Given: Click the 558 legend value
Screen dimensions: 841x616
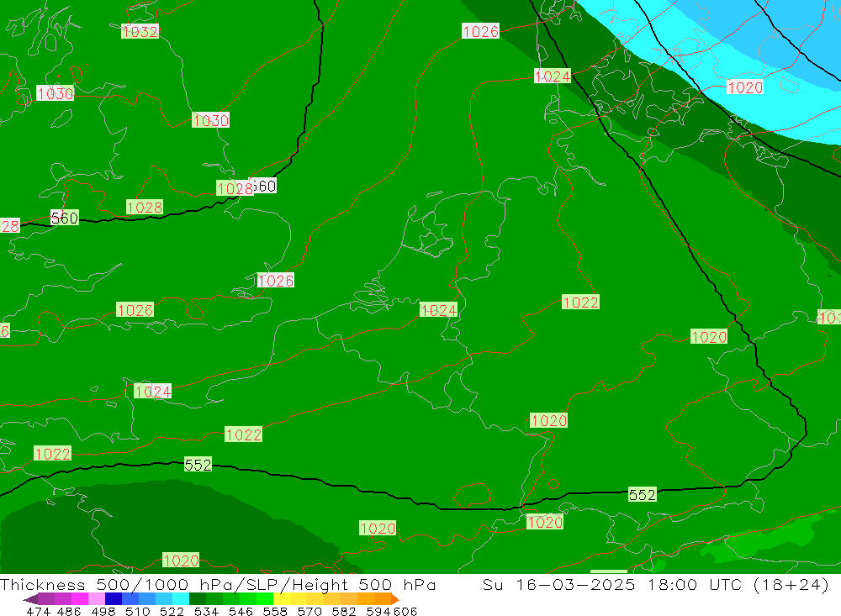Looking at the screenshot, I should [275, 611].
